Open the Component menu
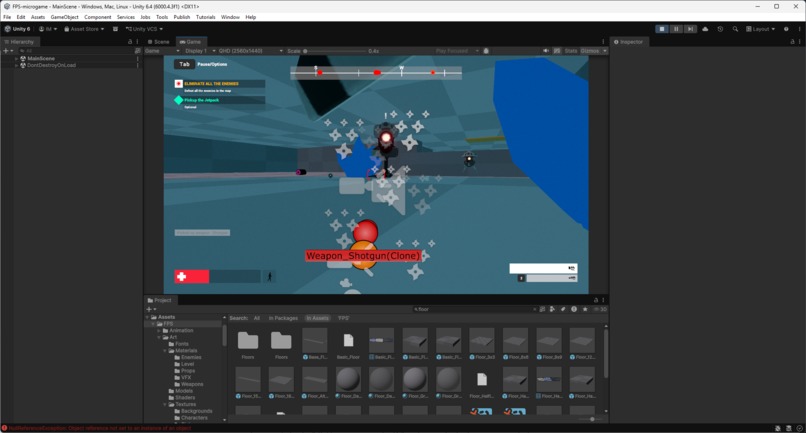The height and width of the screenshot is (433, 806). click(x=97, y=17)
